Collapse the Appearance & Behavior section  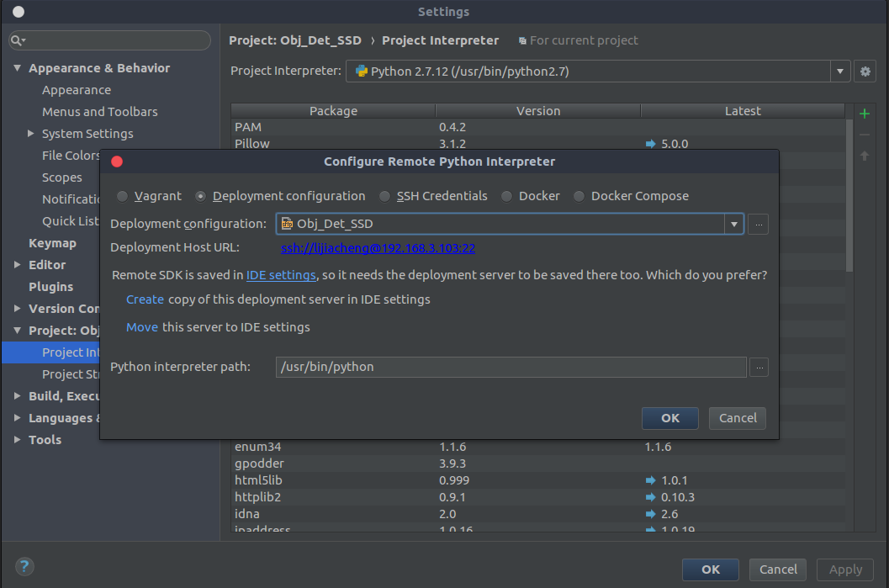click(x=17, y=68)
